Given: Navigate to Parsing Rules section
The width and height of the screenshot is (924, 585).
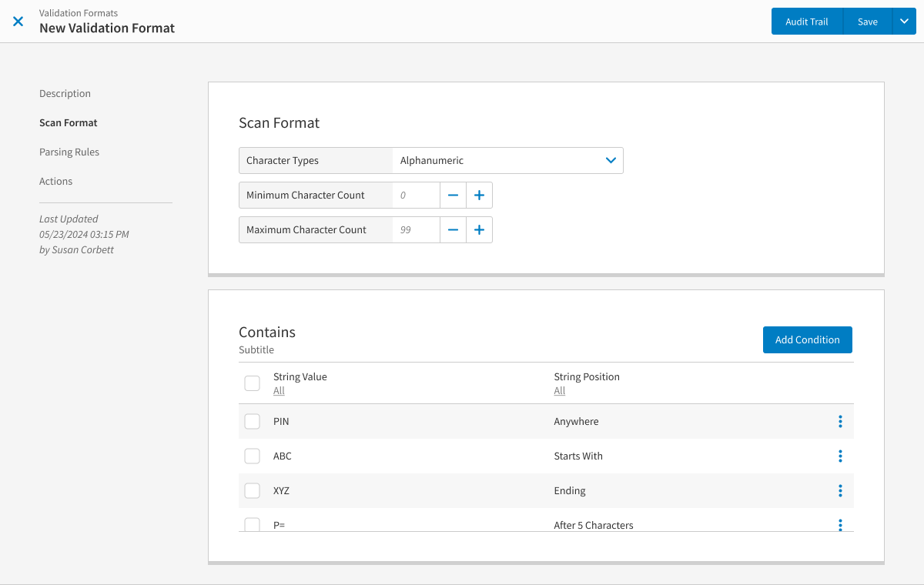Looking at the screenshot, I should (69, 152).
